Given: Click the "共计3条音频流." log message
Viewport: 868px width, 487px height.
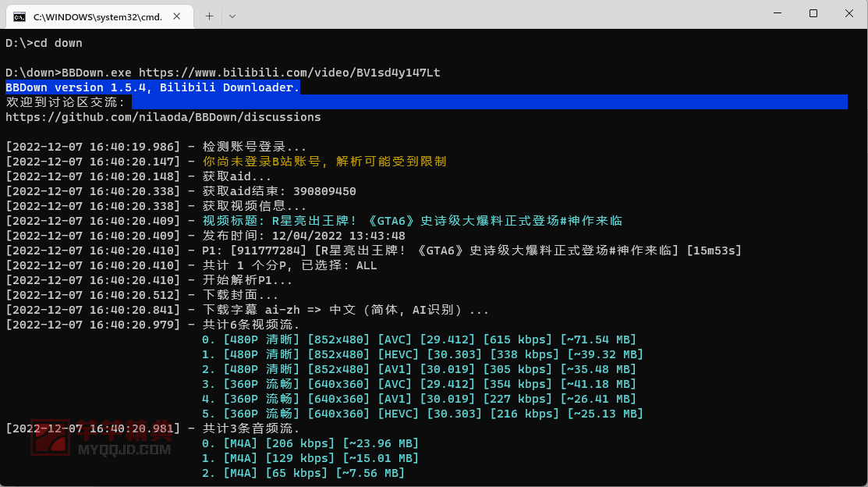Looking at the screenshot, I should pos(251,428).
